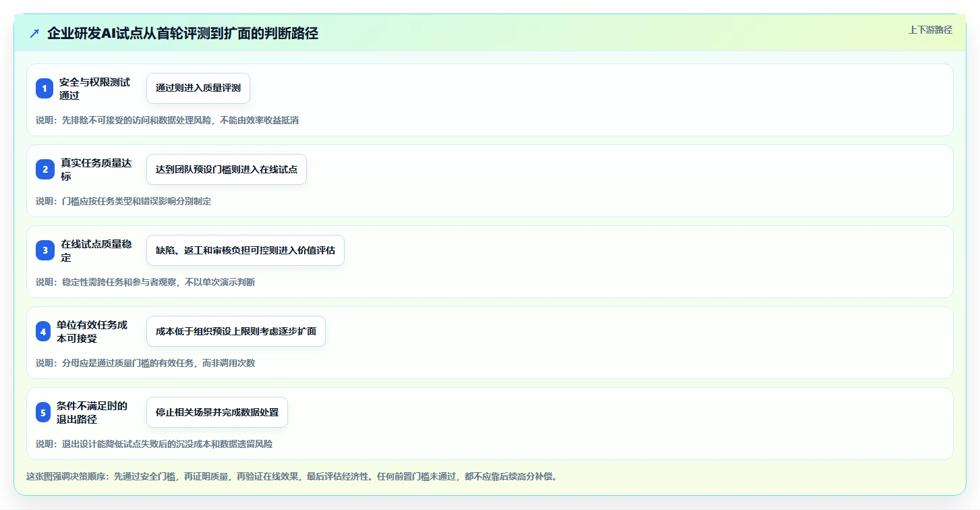Click the note 门槛应按任务类型和错误影响分别制定
Screen dimensions: 980x510
pyautogui.click(x=123, y=201)
